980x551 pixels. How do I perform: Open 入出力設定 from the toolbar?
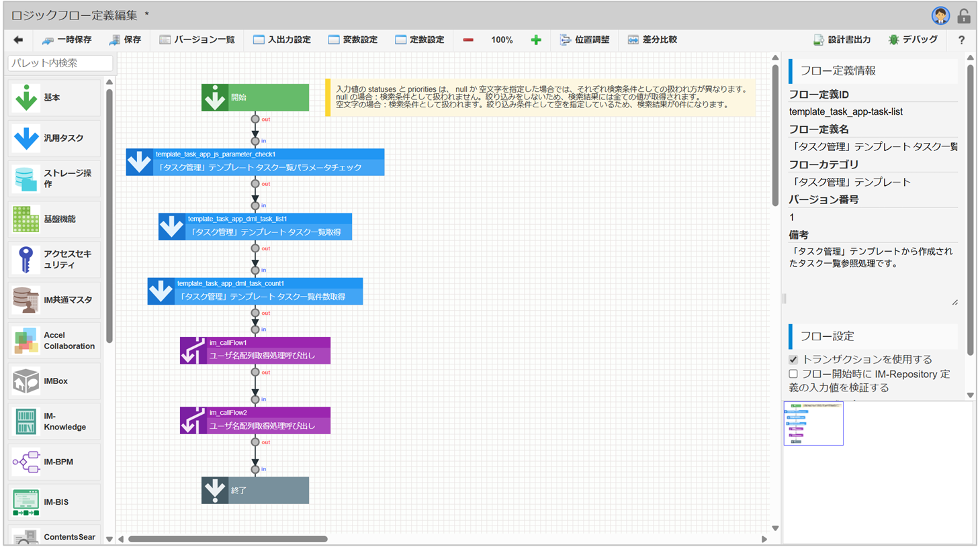(x=282, y=40)
